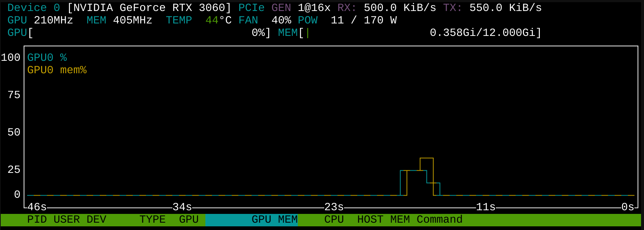Click the temperature value '44°C'
Image resolution: width=644 pixels, height=230 pixels.
[219, 20]
